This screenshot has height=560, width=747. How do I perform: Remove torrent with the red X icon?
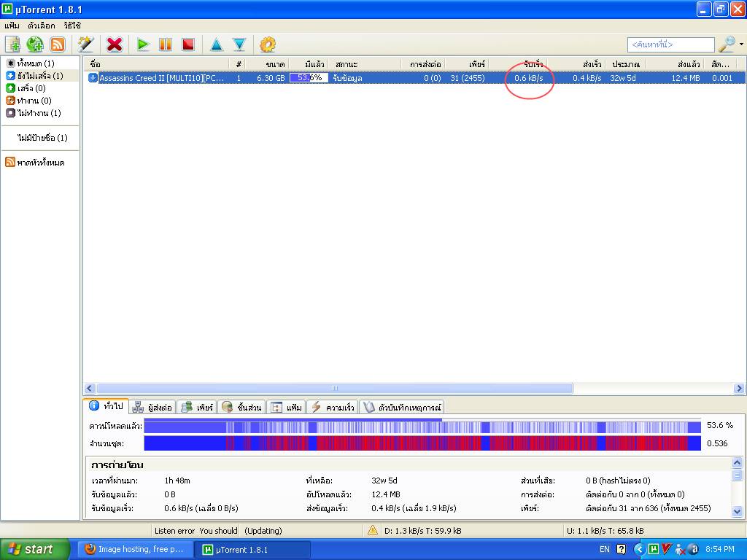pos(115,44)
